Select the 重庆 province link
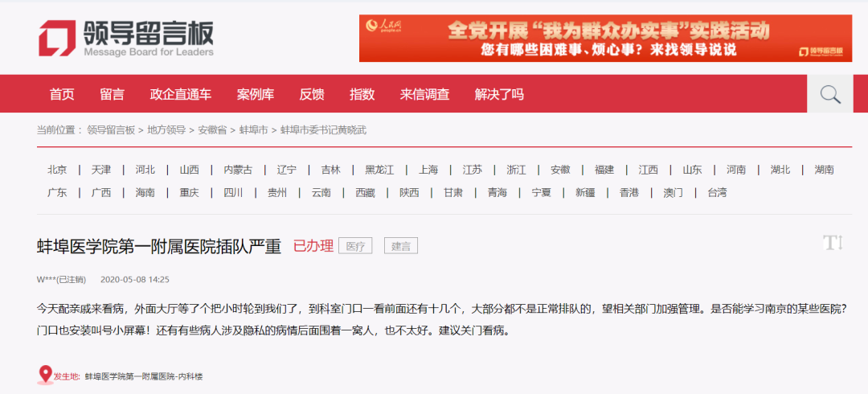Viewport: 868px width, 394px height. click(189, 193)
